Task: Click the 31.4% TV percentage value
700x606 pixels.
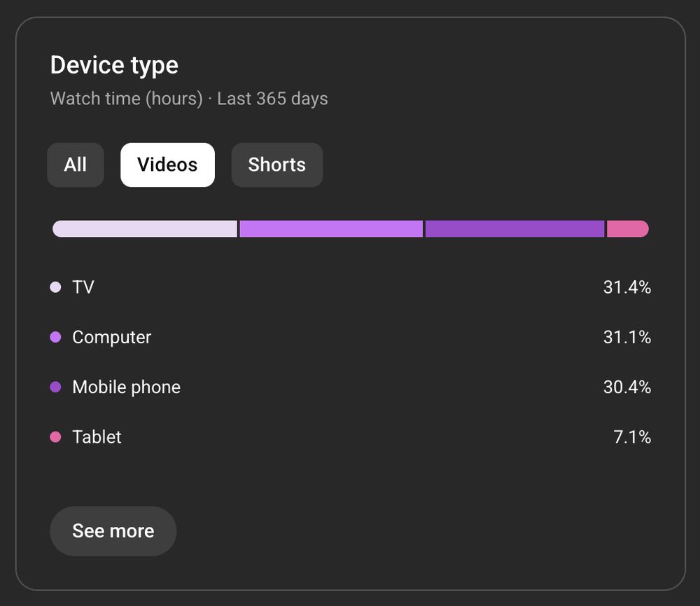Action: [x=626, y=287]
